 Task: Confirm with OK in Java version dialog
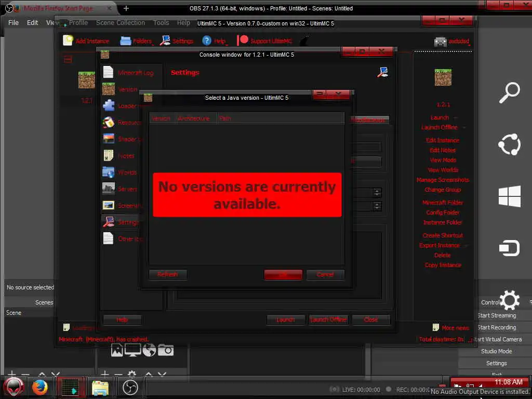[283, 274]
